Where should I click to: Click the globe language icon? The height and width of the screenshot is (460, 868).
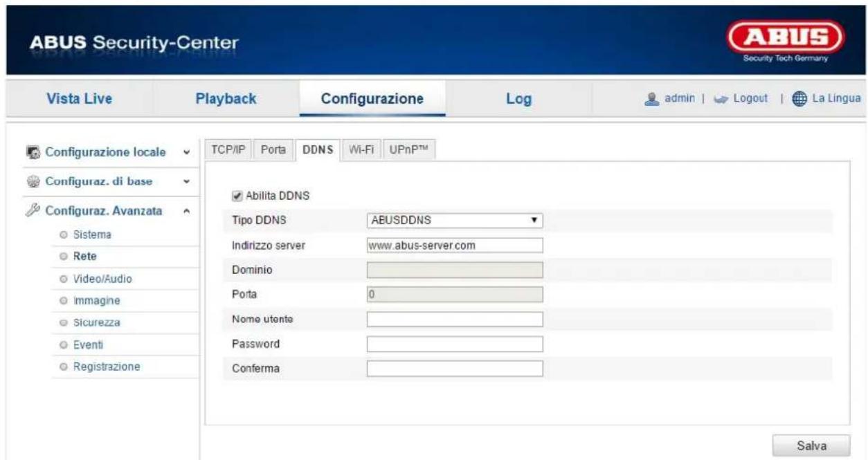(x=799, y=100)
